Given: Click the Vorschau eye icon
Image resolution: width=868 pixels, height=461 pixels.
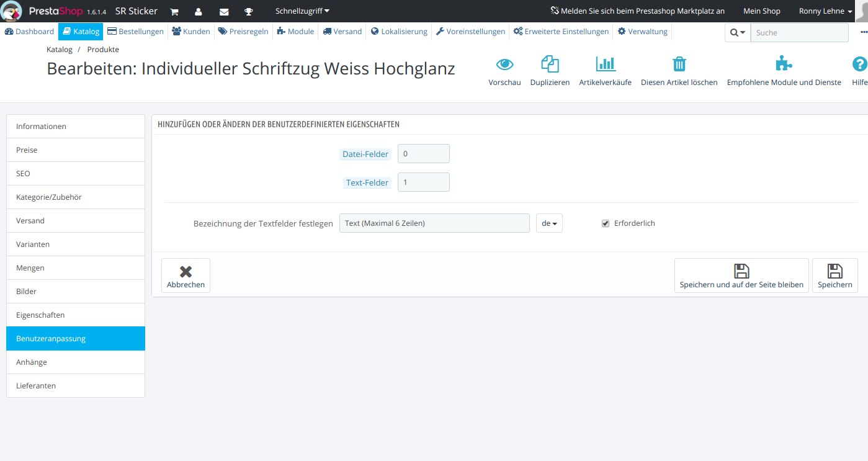Looking at the screenshot, I should [504, 64].
